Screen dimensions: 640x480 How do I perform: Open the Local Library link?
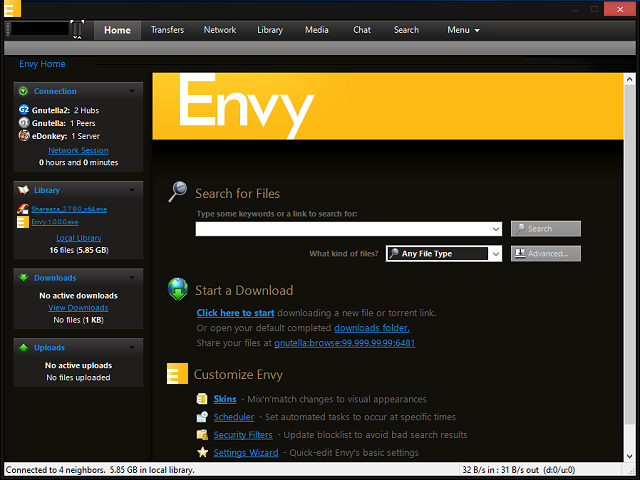coord(79,238)
